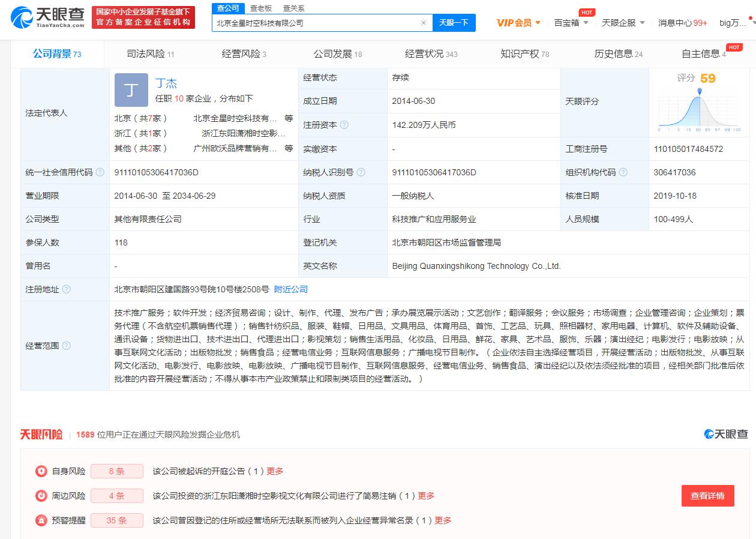756x539 pixels.
Task: Click the 纳税人识别号 help icon
Action: click(361, 172)
